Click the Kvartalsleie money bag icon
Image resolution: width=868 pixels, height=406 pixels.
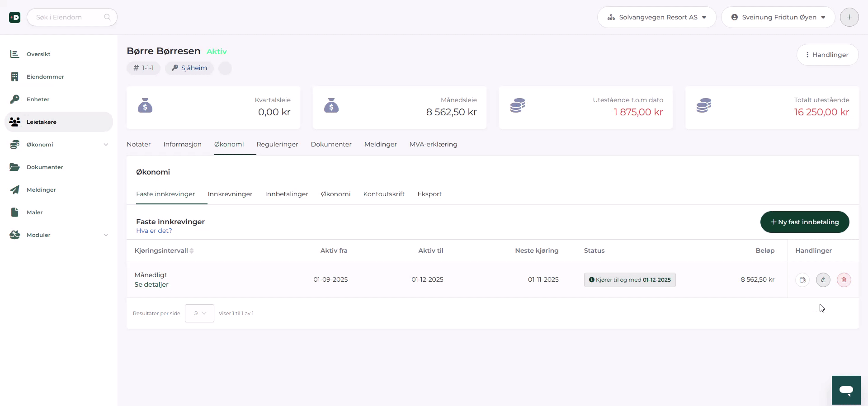[x=145, y=106]
